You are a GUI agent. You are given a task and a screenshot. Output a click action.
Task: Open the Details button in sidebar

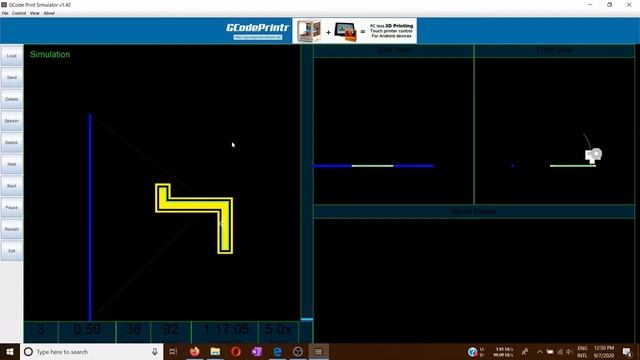(11, 99)
